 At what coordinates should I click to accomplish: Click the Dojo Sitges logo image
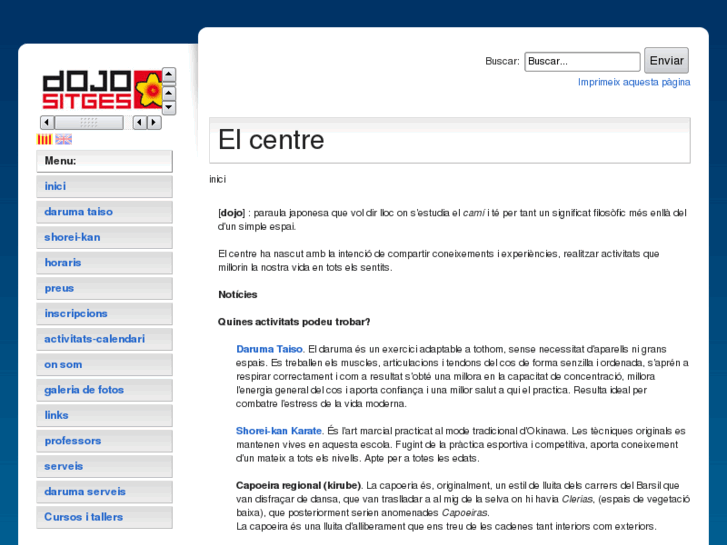point(102,90)
